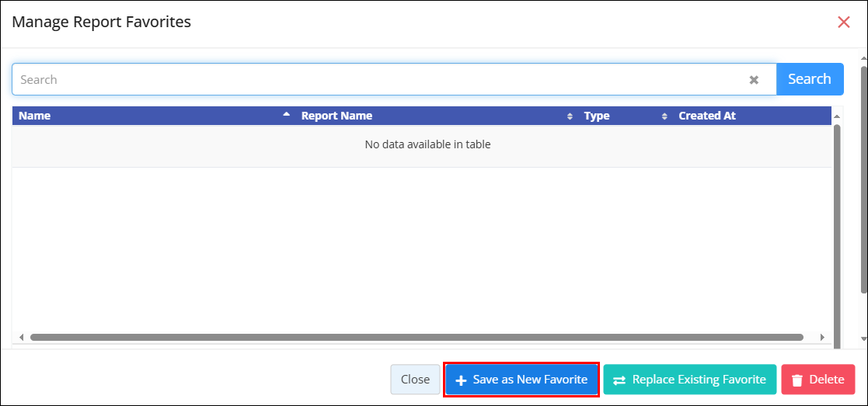This screenshot has width=868, height=406.
Task: Sort table by the Created At header
Action: (x=707, y=116)
